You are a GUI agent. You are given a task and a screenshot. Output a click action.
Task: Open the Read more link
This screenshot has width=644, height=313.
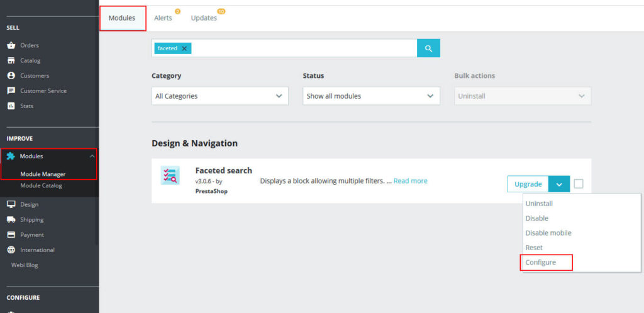click(x=410, y=181)
